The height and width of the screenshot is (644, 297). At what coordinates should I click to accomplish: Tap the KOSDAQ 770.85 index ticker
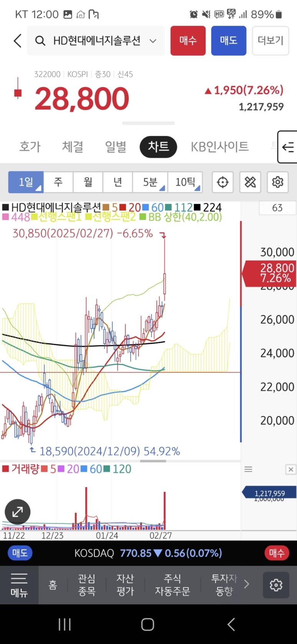click(148, 553)
